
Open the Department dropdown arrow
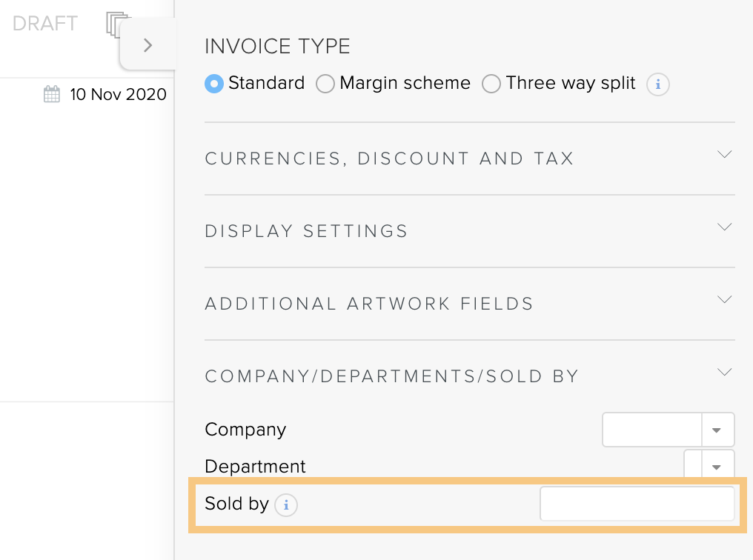[x=717, y=467]
